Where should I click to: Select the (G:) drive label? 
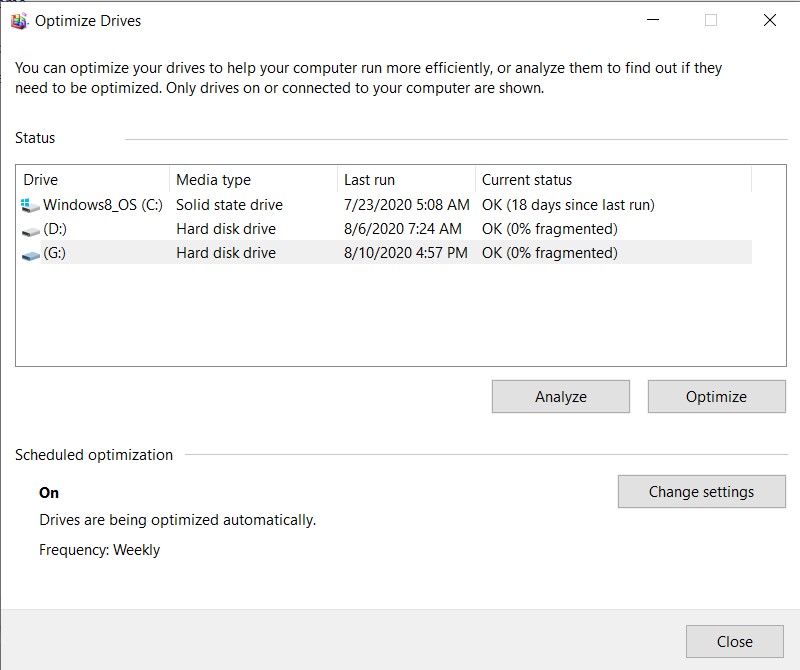click(55, 253)
